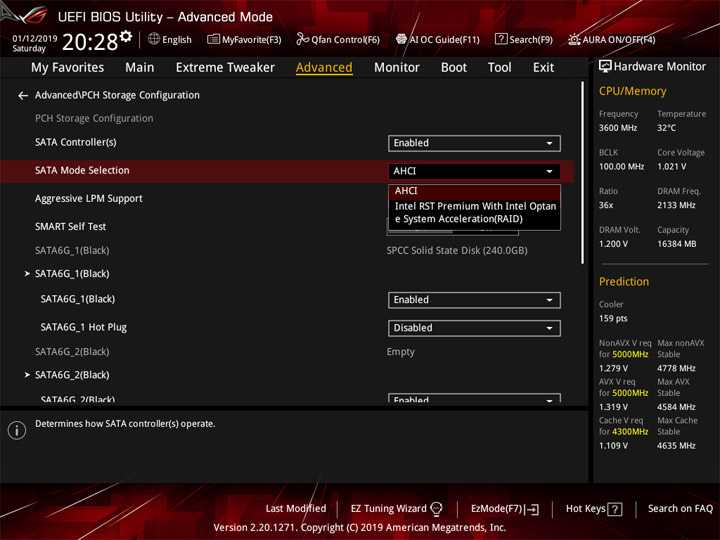Screen dimensions: 720x540
Task: Open SATA Controller(s) Enabled dropdown
Action: click(474, 143)
